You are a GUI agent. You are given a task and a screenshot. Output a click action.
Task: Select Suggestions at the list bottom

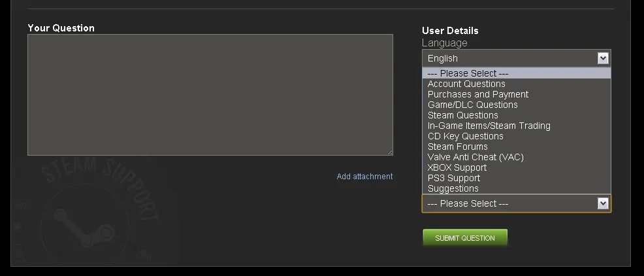[453, 188]
